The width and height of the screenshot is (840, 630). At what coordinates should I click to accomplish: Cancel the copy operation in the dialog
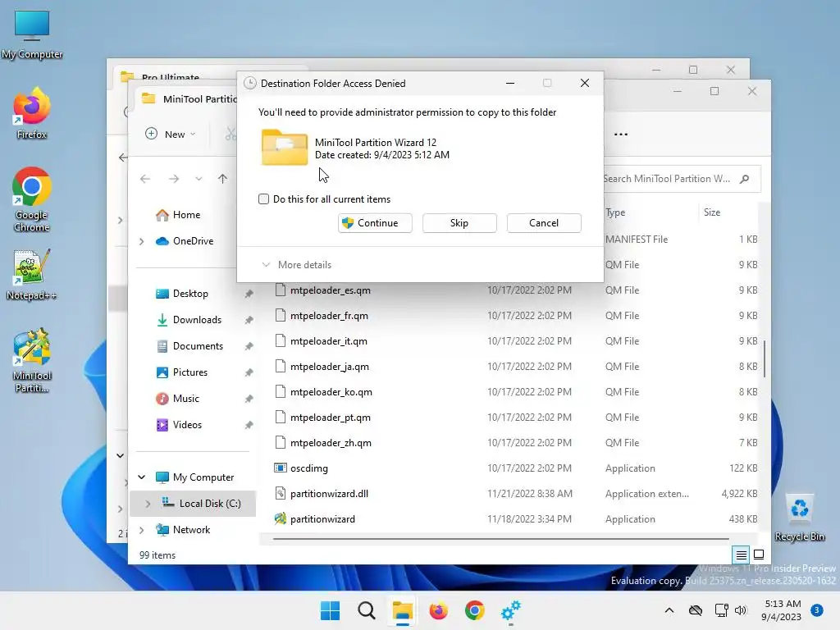coord(544,223)
